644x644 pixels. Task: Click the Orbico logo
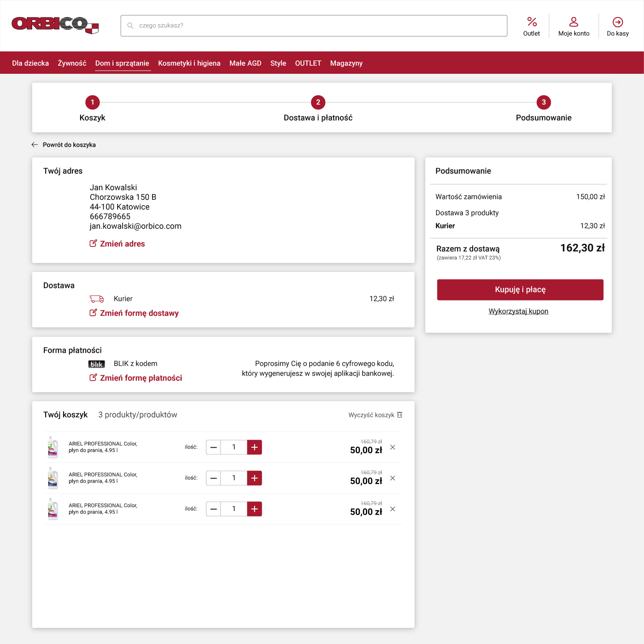[55, 25]
